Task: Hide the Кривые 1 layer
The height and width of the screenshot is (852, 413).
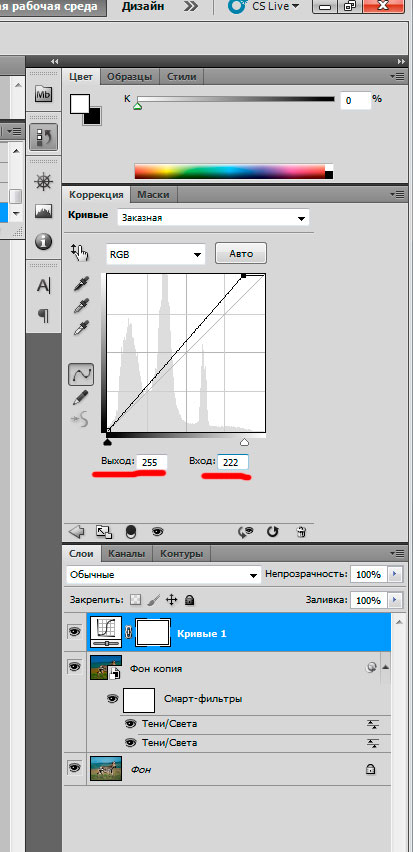Action: pos(74,631)
